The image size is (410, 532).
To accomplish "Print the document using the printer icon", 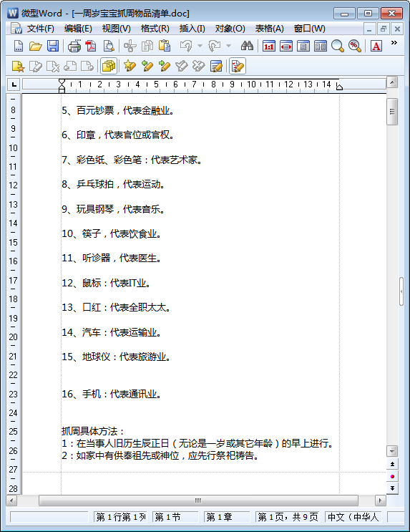I will coord(74,46).
